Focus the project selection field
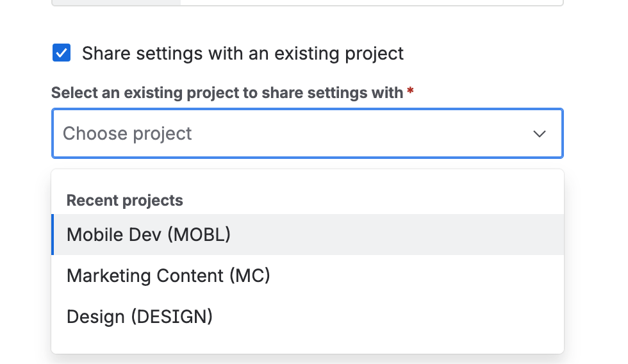Image resolution: width=628 pixels, height=364 pixels. 307,133
